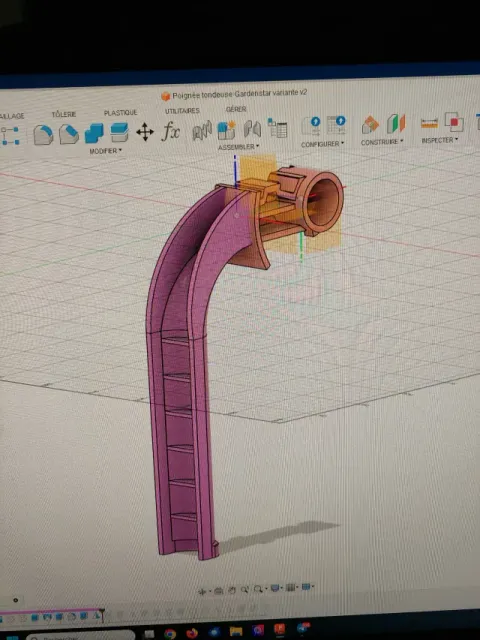Viewport: 480px width, 640px height.
Task: Open the Viewports dropdown arrow
Action: pyautogui.click(x=313, y=587)
